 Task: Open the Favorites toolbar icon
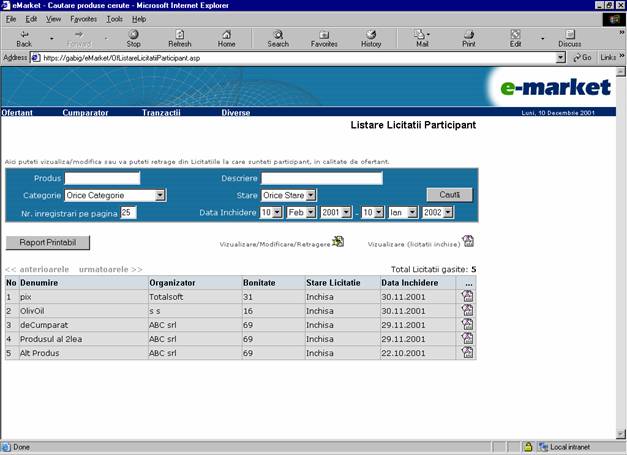pyautogui.click(x=324, y=38)
